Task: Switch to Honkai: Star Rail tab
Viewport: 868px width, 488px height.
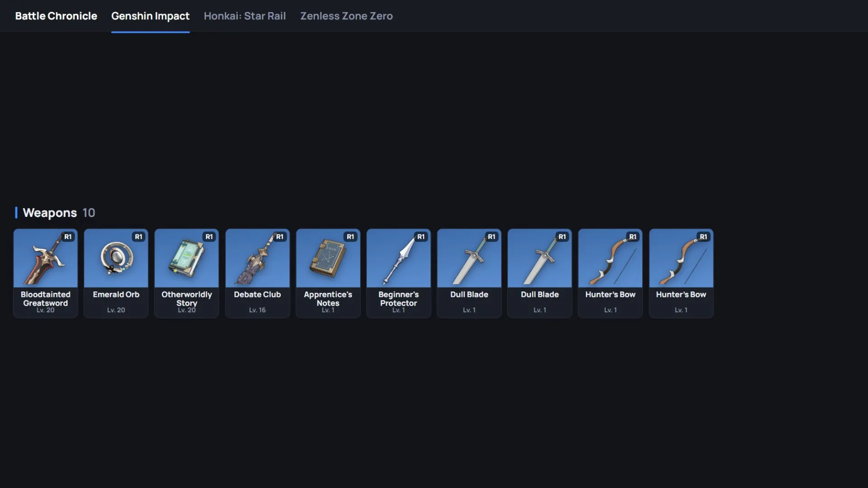Action: coord(245,16)
